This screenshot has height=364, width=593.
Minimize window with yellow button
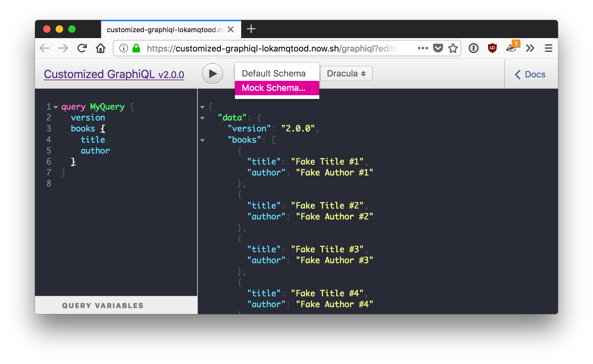59,29
